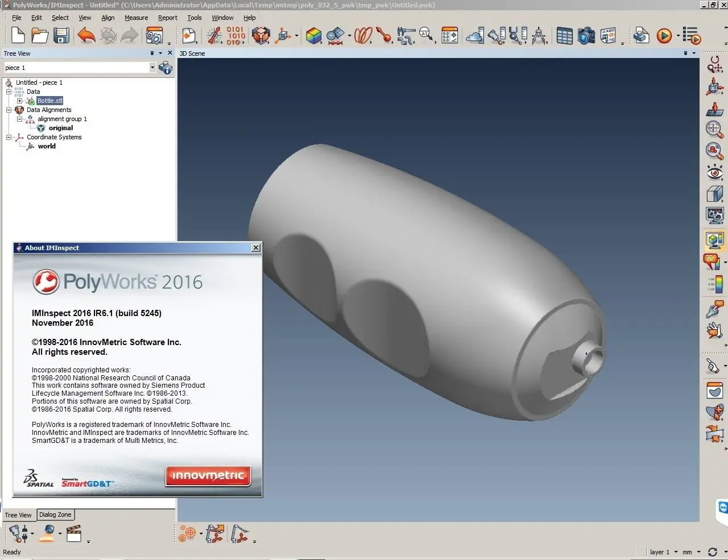Click the rotate view icon at right toolbar top
Image resolution: width=728 pixels, height=560 pixels.
pyautogui.click(x=714, y=65)
